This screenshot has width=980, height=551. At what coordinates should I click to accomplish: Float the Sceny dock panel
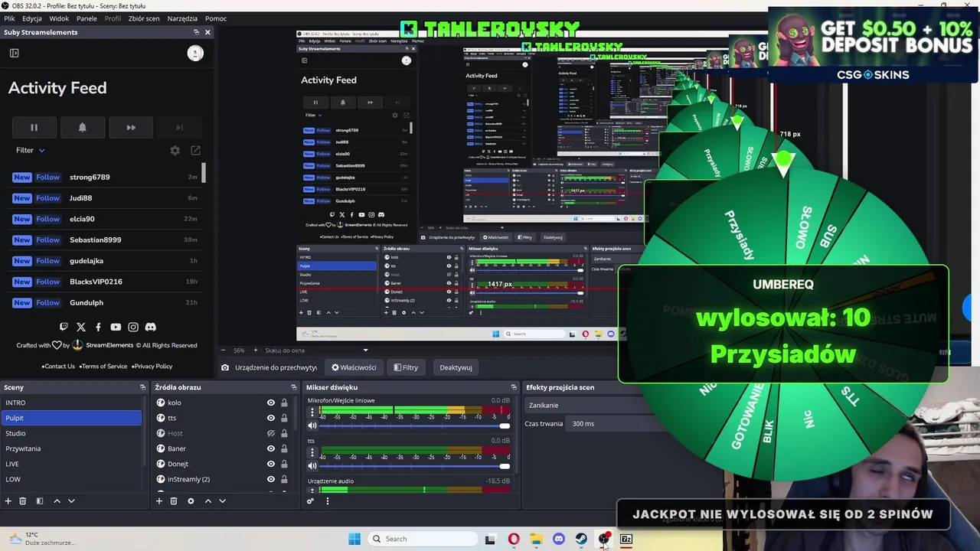click(142, 387)
